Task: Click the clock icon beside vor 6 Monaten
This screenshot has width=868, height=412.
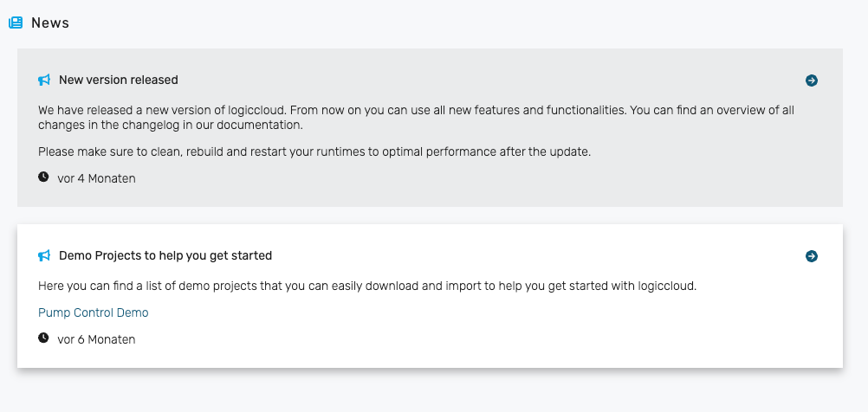Action: pyautogui.click(x=44, y=338)
